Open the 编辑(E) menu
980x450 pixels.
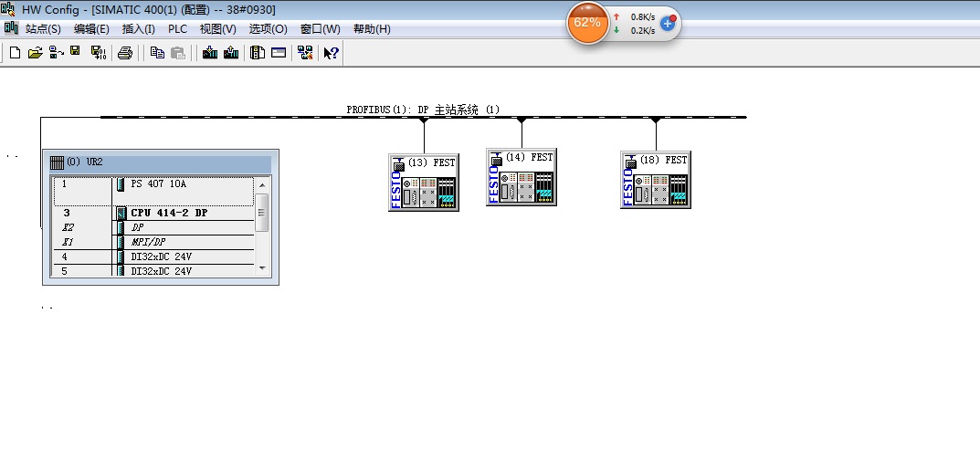(x=91, y=28)
